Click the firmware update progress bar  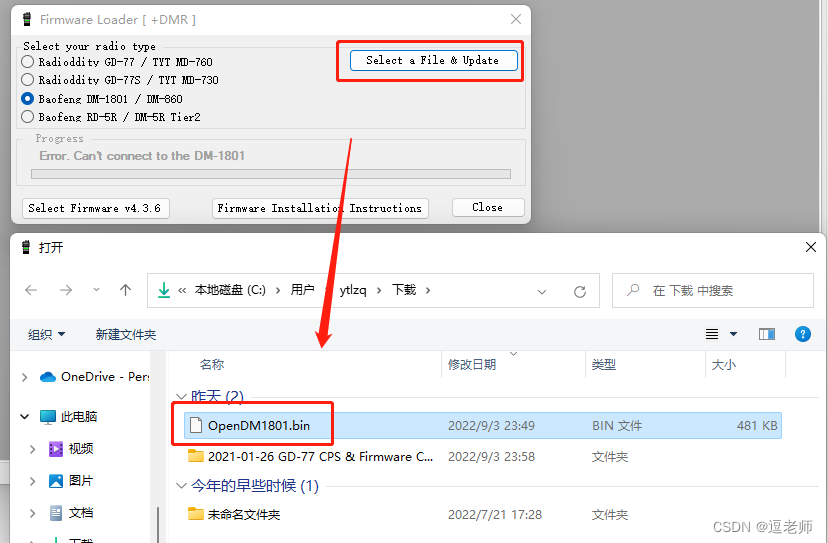coord(271,174)
